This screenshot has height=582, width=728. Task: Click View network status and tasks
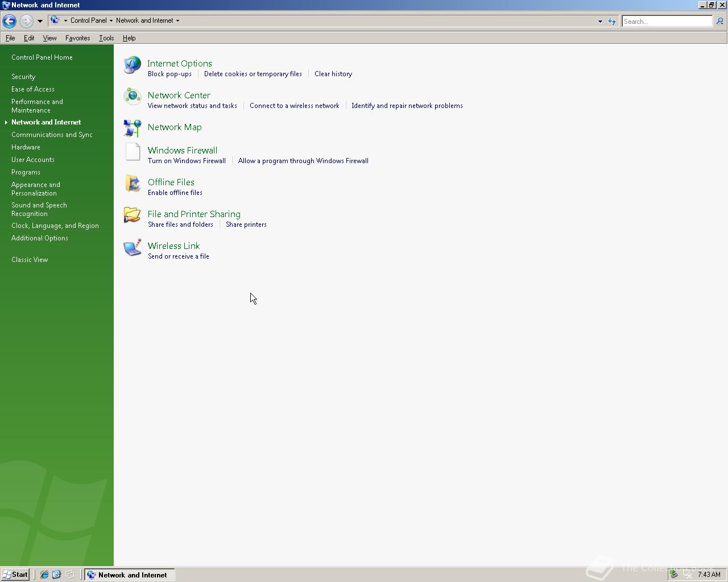pos(192,106)
